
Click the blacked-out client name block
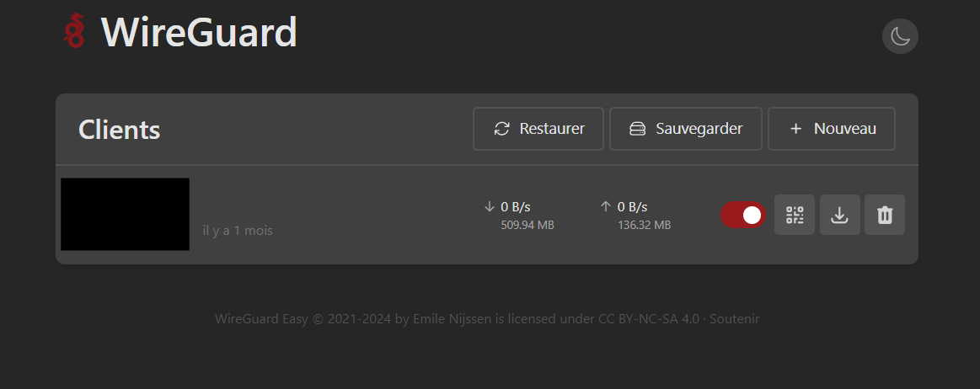click(125, 214)
